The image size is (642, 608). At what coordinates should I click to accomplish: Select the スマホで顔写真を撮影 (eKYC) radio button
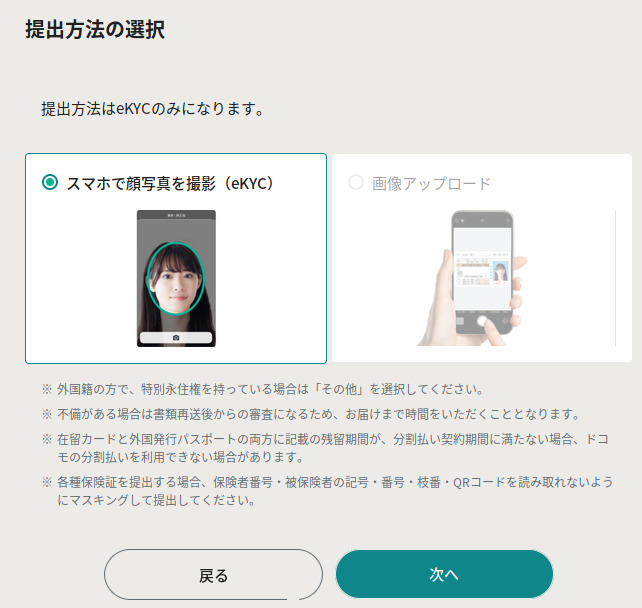click(50, 182)
